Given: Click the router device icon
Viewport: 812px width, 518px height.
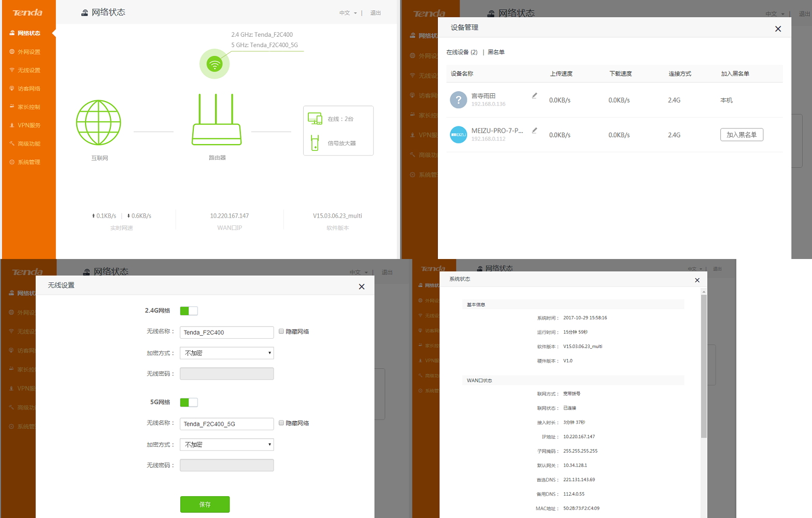Looking at the screenshot, I should 217,120.
